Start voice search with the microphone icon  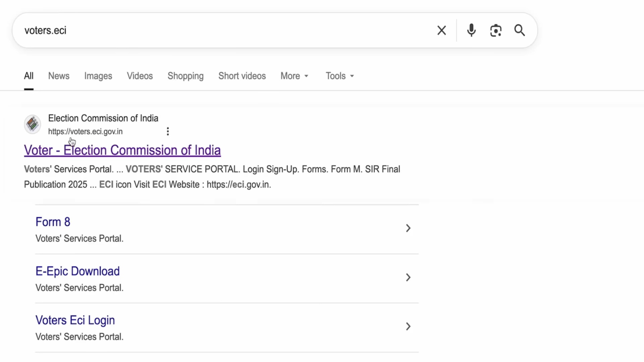pyautogui.click(x=471, y=31)
